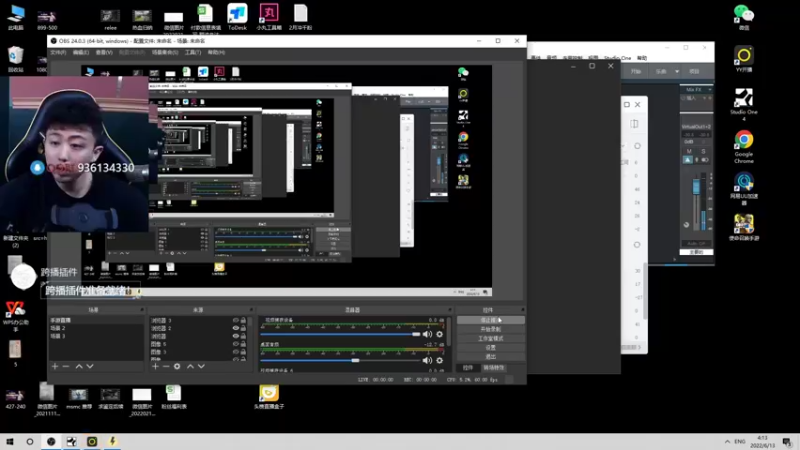
Task: Open 设置 settings button in OBS controls
Action: 490,347
